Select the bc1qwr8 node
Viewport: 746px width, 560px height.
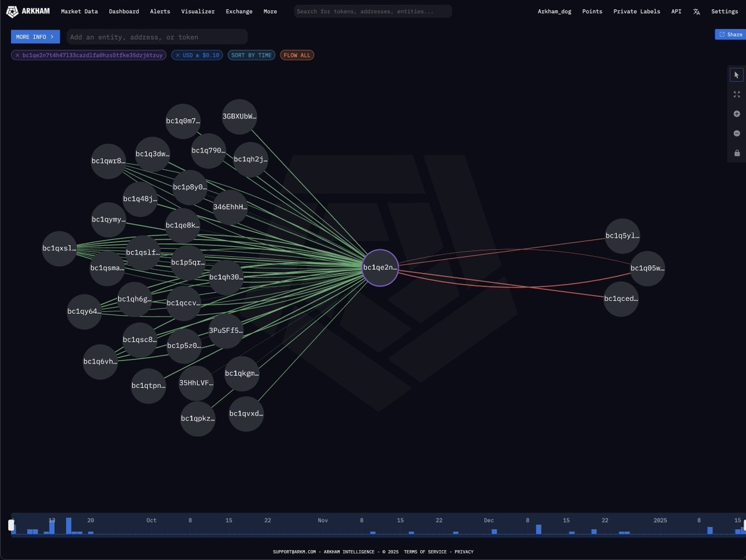click(108, 162)
